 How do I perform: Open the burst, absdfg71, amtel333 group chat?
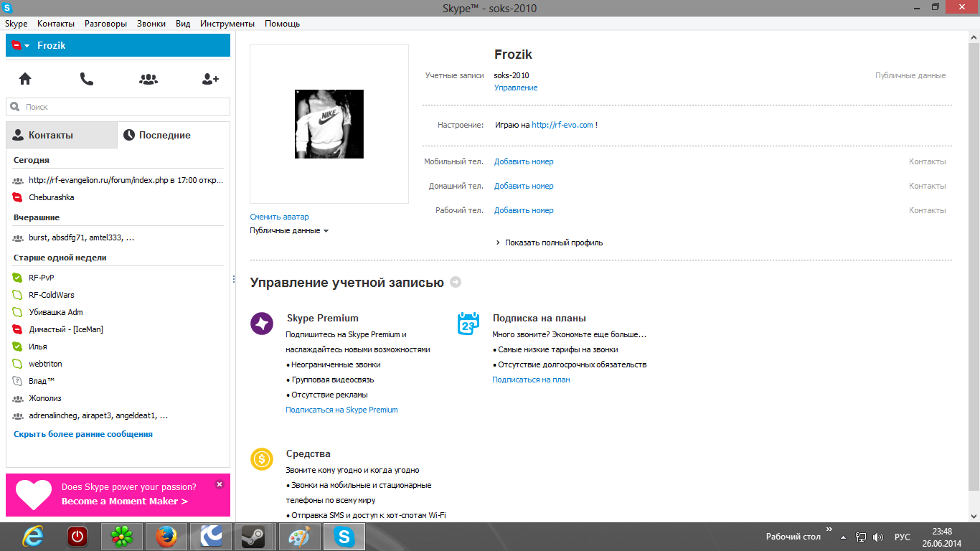(118, 237)
